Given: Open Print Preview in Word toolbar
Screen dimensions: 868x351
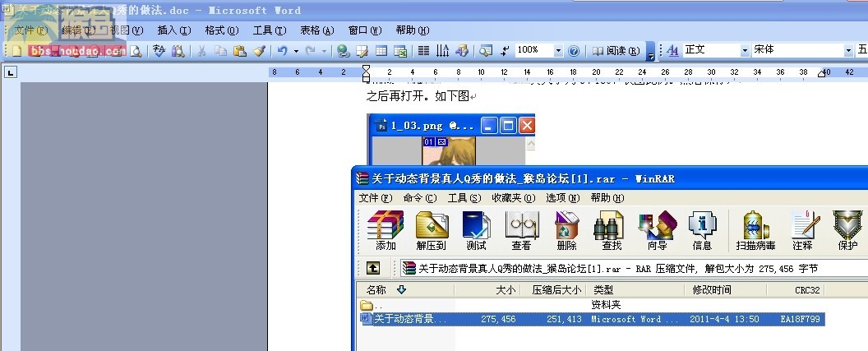Looking at the screenshot, I should coord(136,51).
